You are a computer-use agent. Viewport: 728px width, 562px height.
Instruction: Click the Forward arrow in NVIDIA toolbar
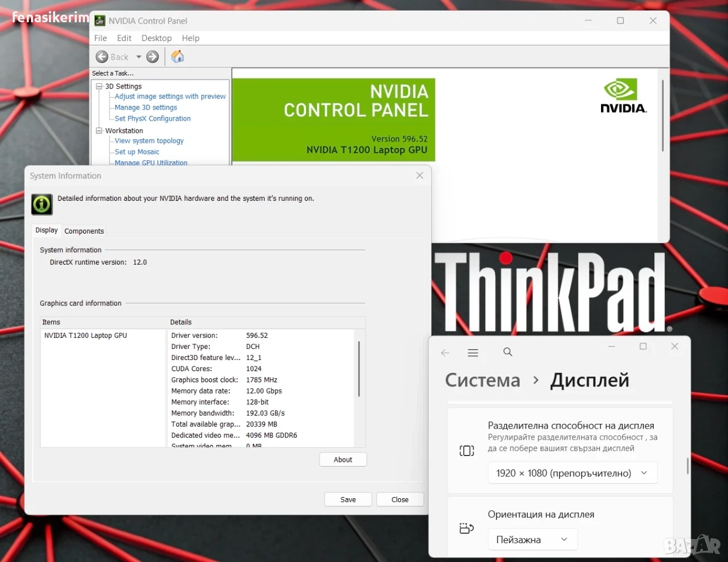tap(153, 57)
